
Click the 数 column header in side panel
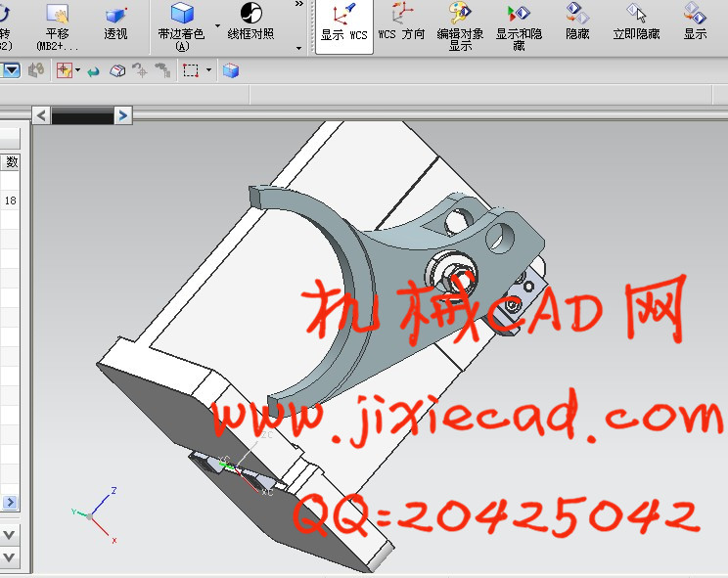[x=12, y=162]
